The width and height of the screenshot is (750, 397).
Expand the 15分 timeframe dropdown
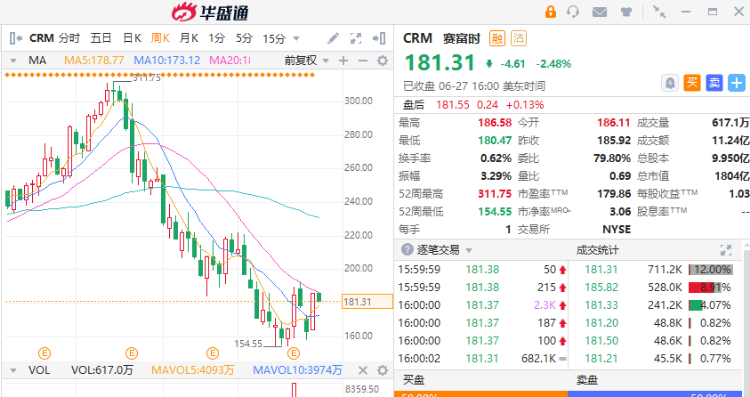click(296, 39)
